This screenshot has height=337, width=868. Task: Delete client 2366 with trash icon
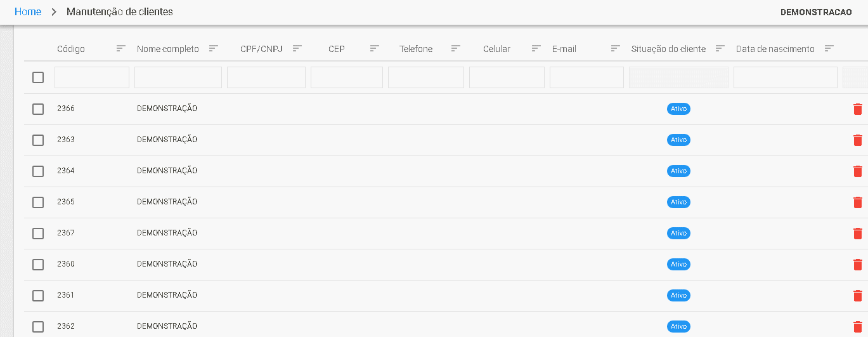[x=858, y=109]
